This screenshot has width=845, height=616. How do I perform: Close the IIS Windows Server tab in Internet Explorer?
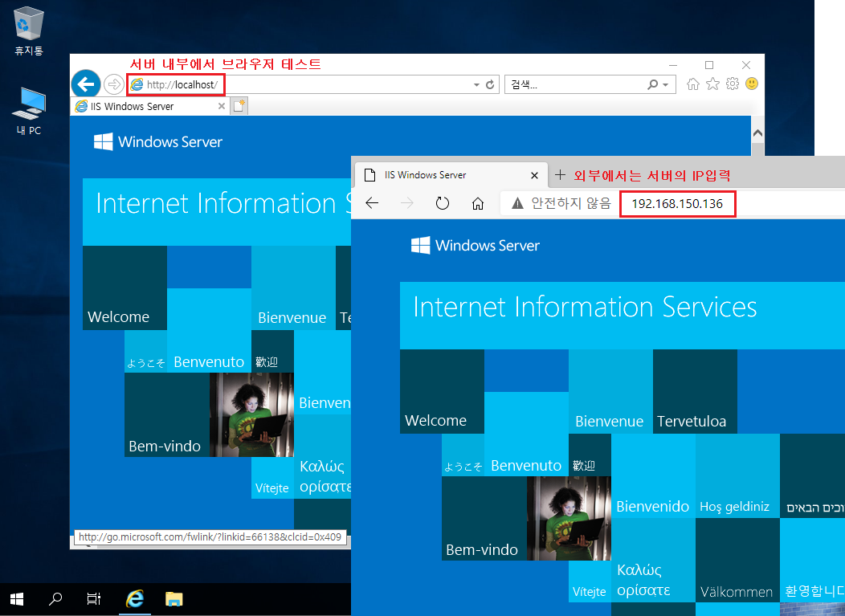click(221, 106)
